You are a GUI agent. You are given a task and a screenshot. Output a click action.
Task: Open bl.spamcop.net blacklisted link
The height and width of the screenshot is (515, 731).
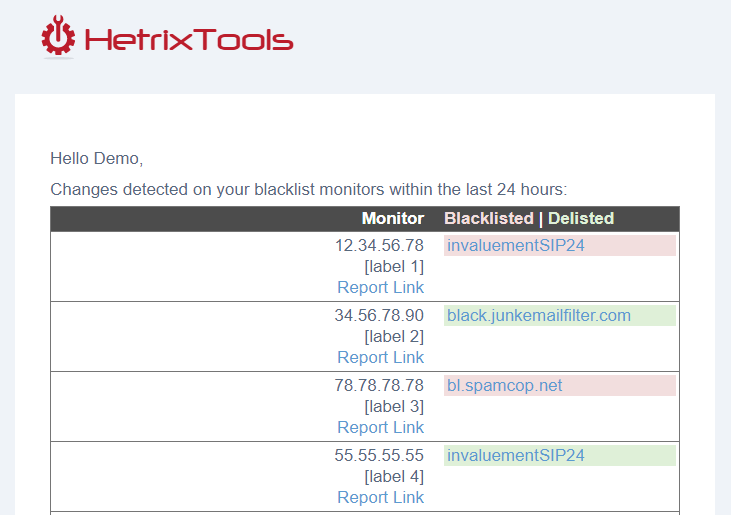click(504, 385)
